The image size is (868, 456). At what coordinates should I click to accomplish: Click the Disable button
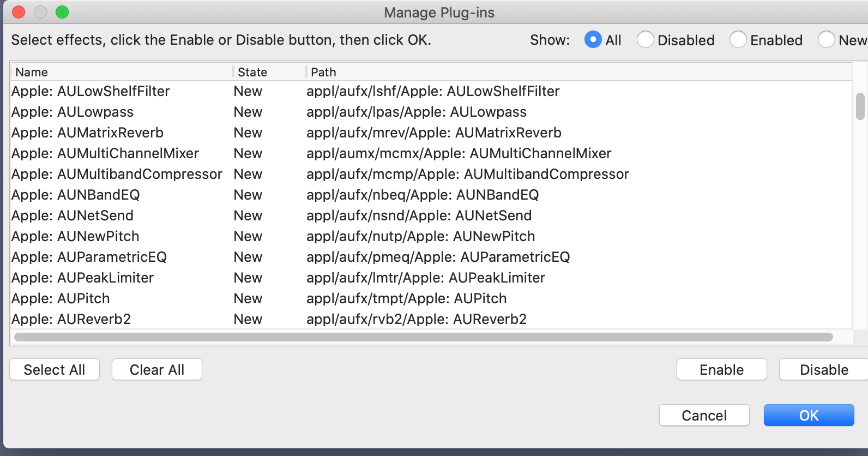(824, 370)
